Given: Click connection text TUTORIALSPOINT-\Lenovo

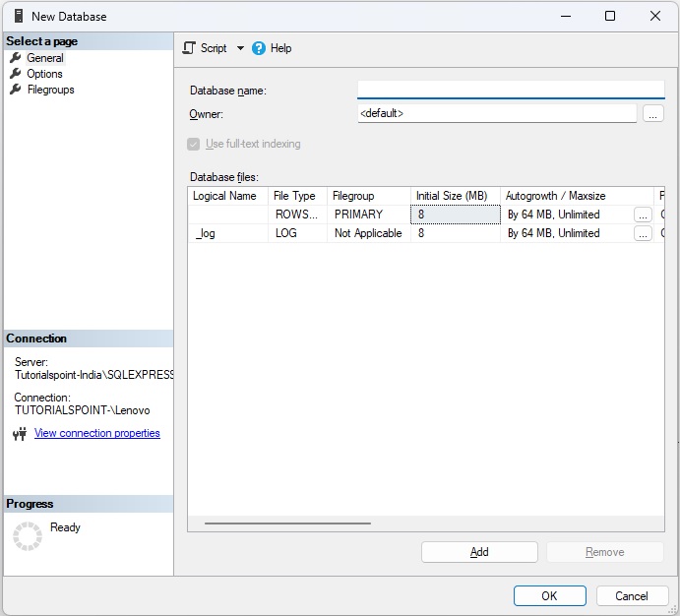Looking at the screenshot, I should 83,410.
